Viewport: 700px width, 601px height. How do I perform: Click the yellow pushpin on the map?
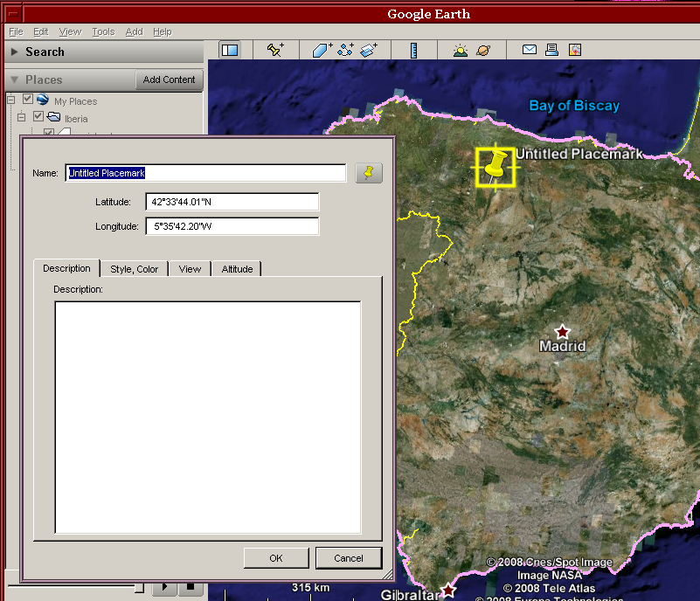tap(496, 166)
